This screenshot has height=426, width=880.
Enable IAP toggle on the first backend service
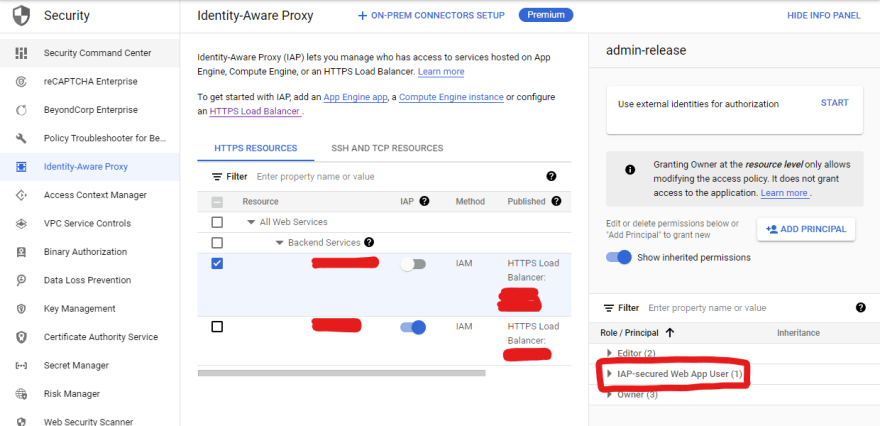click(x=413, y=264)
